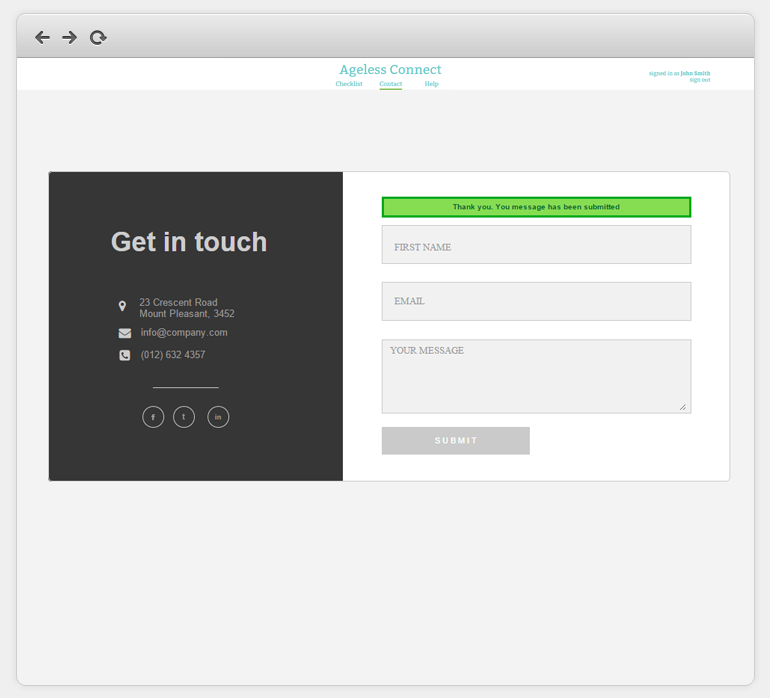Click inside the Your Message textarea
The height and width of the screenshot is (698, 770).
coord(536,376)
